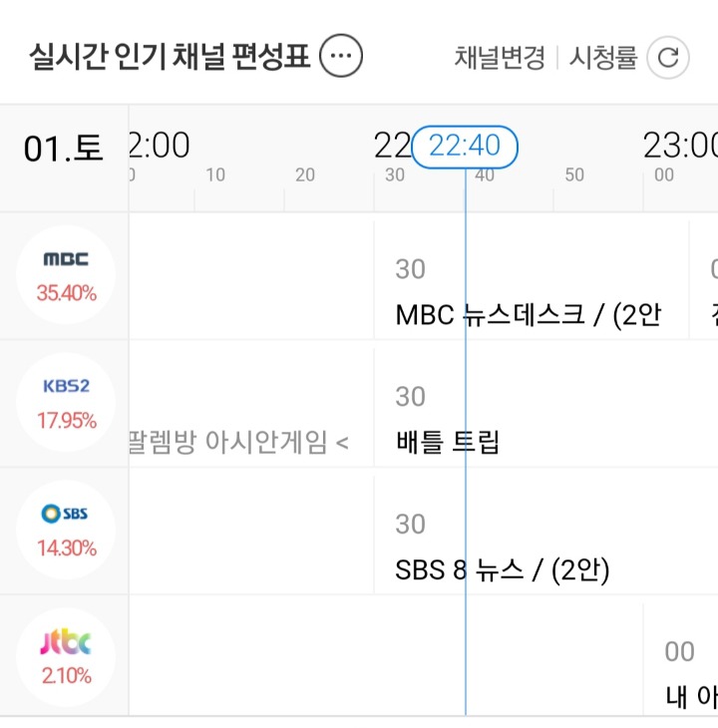The image size is (718, 728).
Task: Click the 23:00 hour on timeline
Action: pos(680,147)
